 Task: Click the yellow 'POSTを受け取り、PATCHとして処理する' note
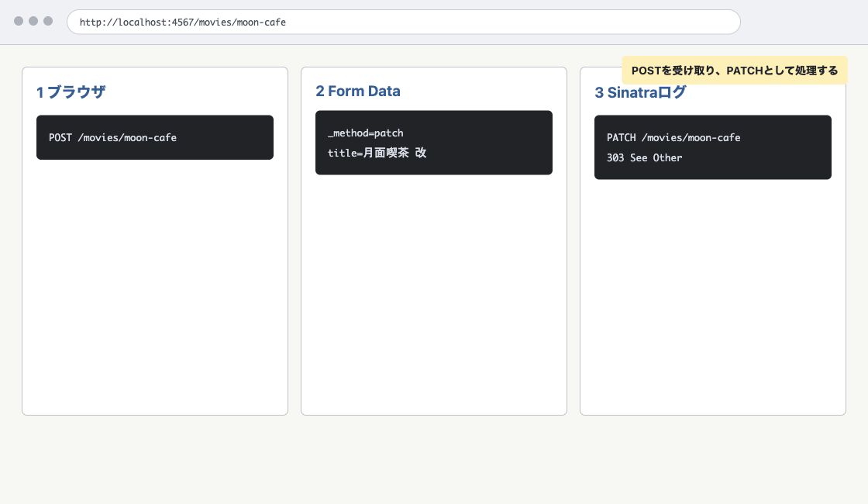735,71
